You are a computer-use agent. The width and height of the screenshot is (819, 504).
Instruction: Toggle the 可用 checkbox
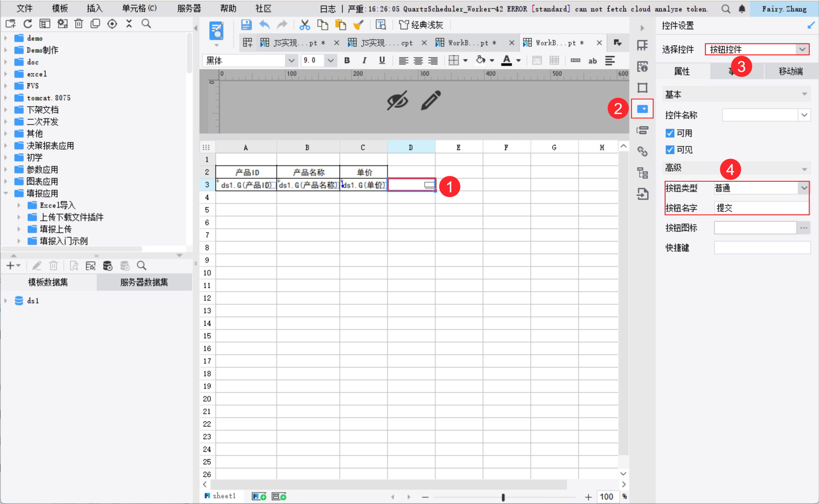(x=670, y=133)
